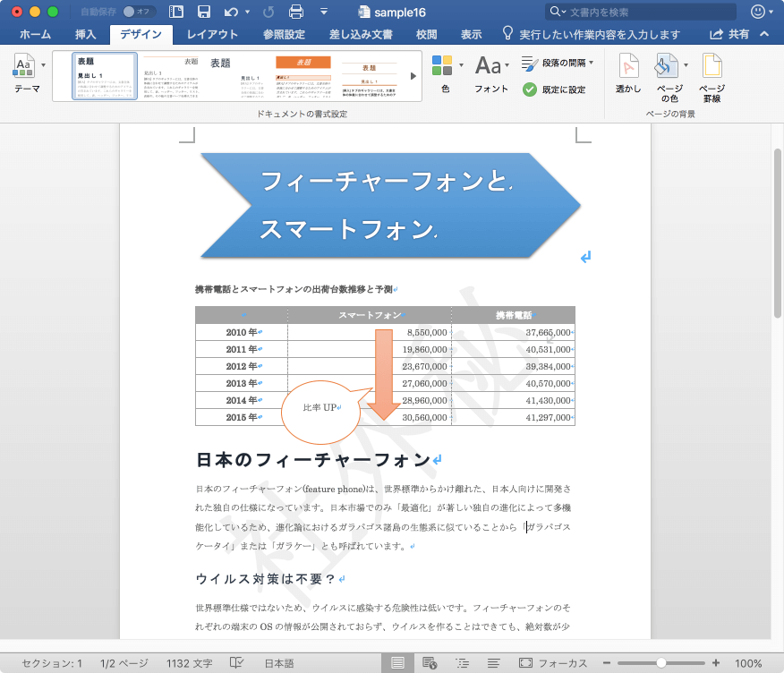
Task: Expand the Colors dropdown arrow
Action: (x=461, y=65)
